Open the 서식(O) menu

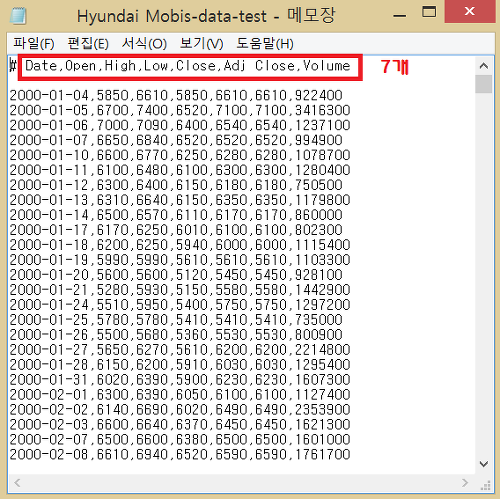tap(144, 43)
